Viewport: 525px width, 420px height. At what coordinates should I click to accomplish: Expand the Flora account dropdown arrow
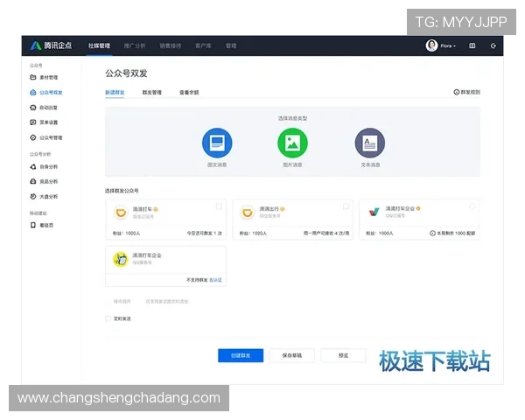[454, 45]
